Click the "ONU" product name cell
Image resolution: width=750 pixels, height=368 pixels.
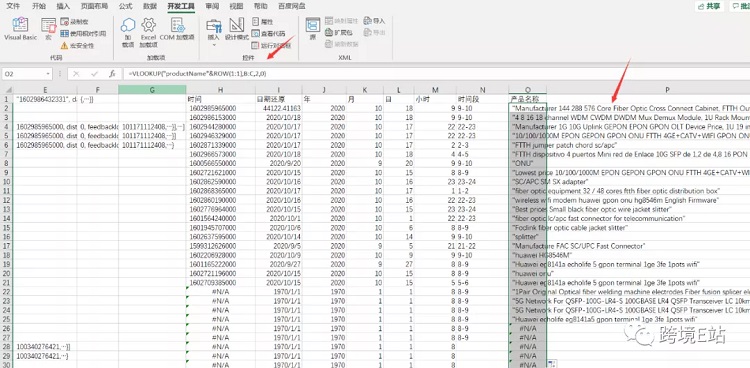click(x=528, y=163)
